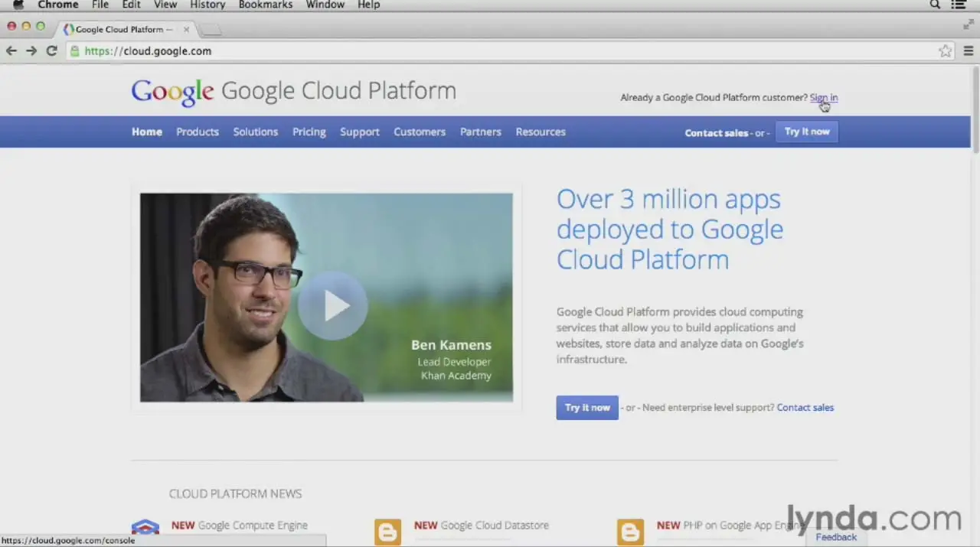Open the Notification Center list icon

point(959,5)
